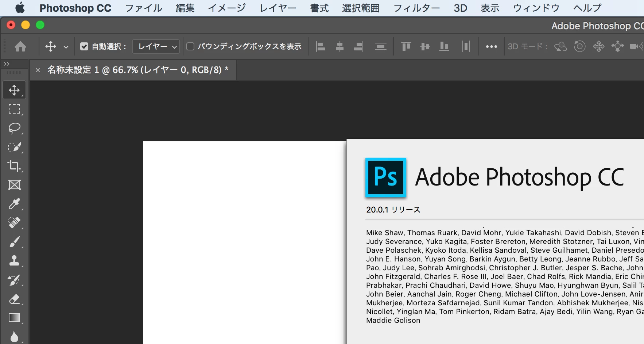Select the Quick Selection tool
The width and height of the screenshot is (644, 344).
(14, 147)
